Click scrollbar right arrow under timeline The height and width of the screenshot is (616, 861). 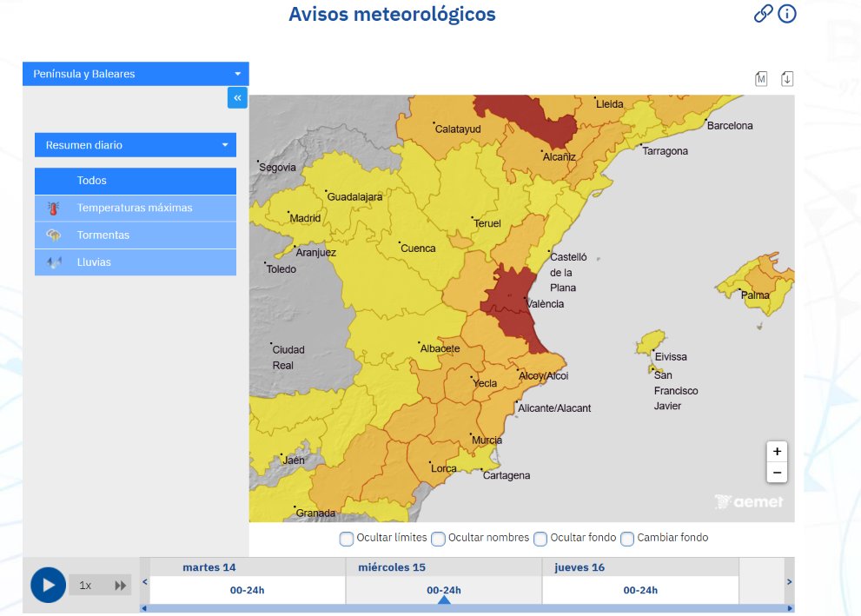pos(790,608)
